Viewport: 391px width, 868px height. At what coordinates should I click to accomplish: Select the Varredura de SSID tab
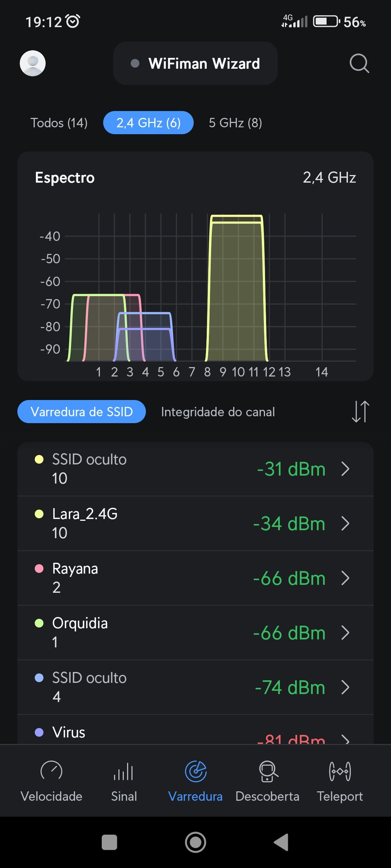(x=82, y=412)
